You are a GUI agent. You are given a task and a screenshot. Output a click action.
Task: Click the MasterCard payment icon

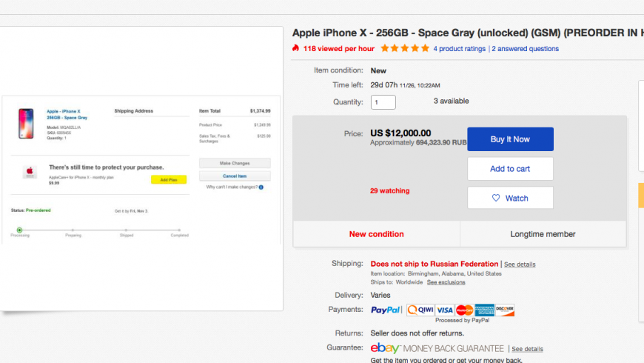465,310
